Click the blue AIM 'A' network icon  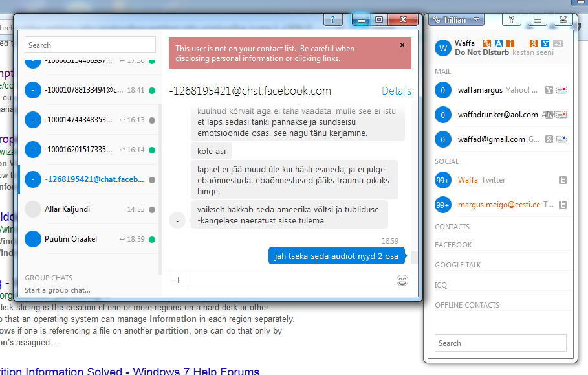click(x=498, y=43)
